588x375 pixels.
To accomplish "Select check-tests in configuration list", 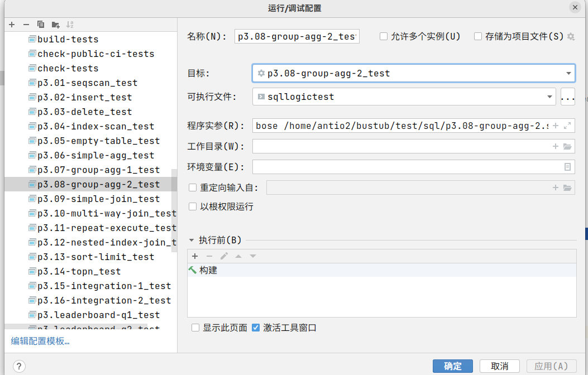I will (x=68, y=68).
